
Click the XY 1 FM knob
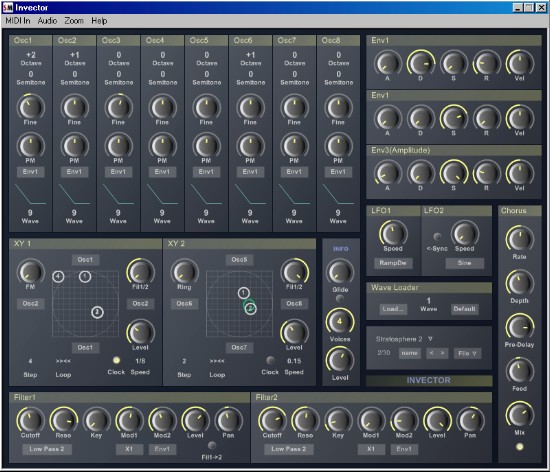pos(30,272)
